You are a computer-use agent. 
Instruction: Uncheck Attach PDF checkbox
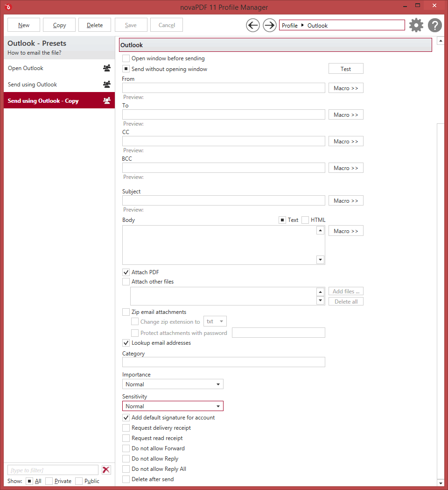(x=126, y=272)
